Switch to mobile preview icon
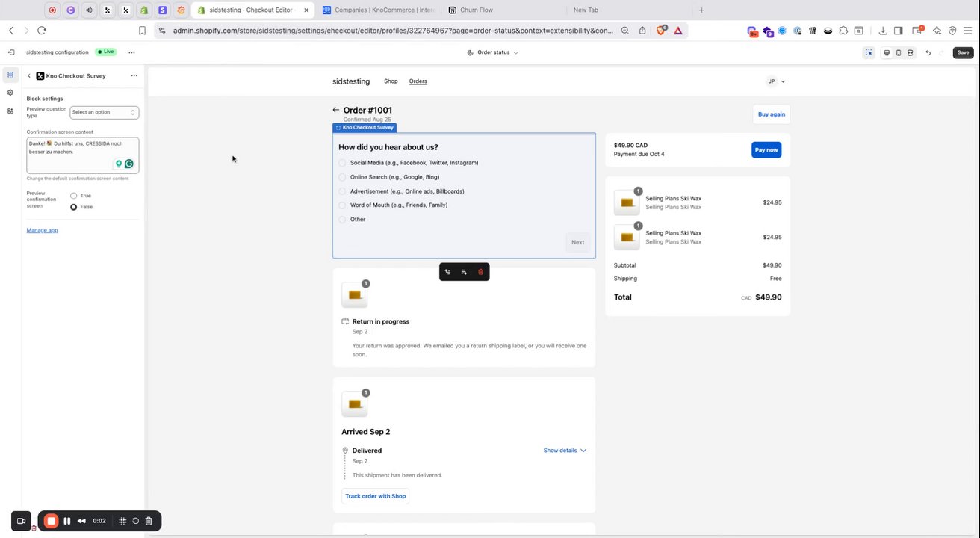The width and height of the screenshot is (980, 538). [x=899, y=52]
